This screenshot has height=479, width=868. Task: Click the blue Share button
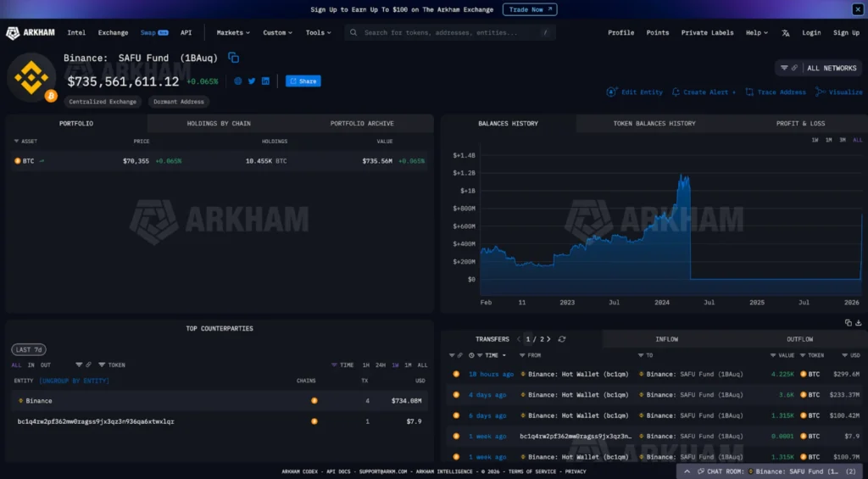click(x=303, y=81)
